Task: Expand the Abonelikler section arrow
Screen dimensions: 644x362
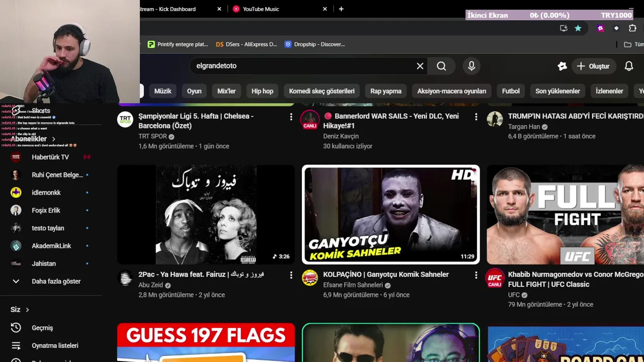Action: (53, 139)
